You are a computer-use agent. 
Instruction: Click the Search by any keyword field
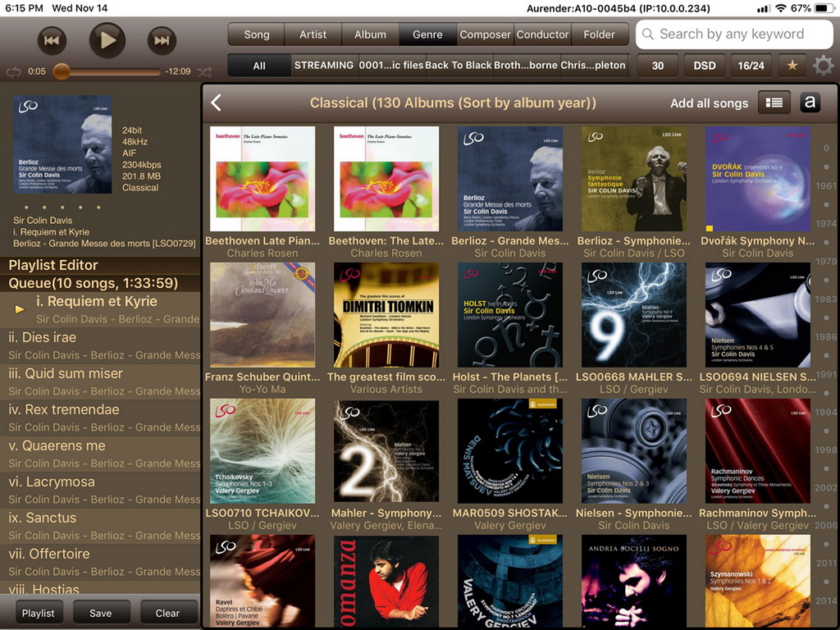733,34
